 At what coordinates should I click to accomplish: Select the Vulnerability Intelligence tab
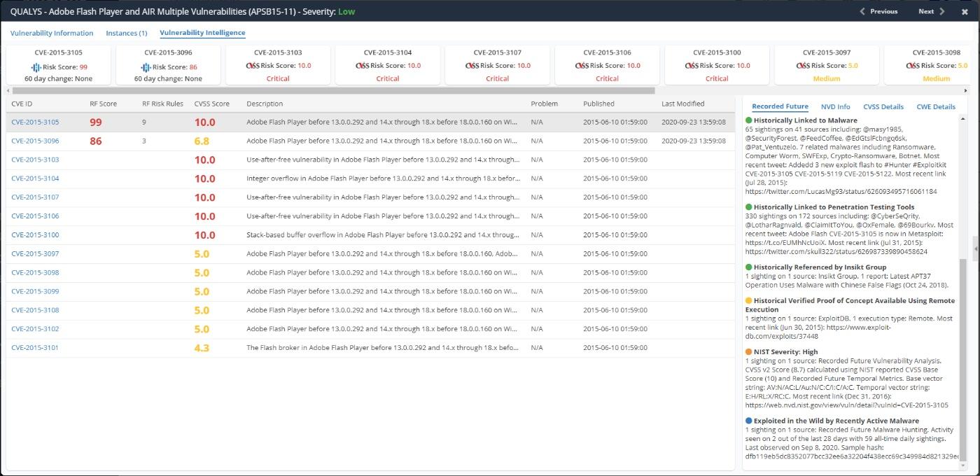click(x=202, y=33)
